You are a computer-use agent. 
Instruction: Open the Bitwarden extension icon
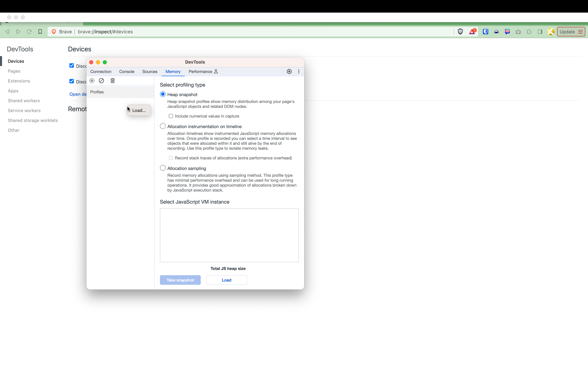click(x=485, y=32)
